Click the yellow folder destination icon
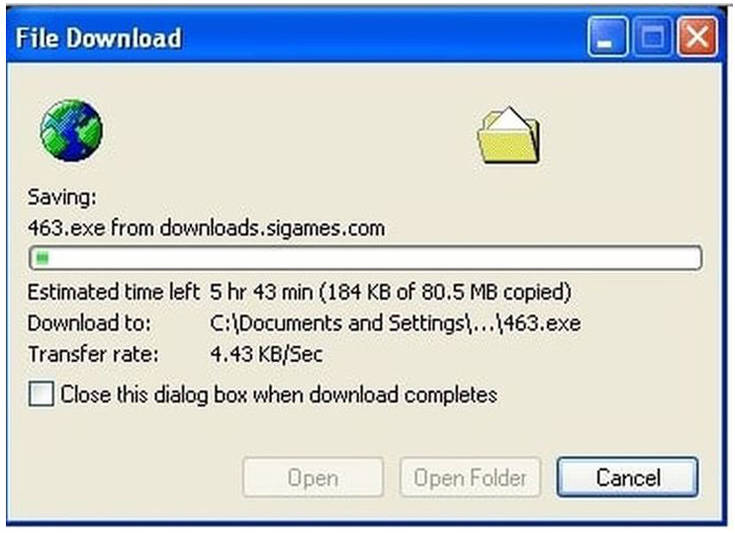The height and width of the screenshot is (533, 735). pos(509,135)
